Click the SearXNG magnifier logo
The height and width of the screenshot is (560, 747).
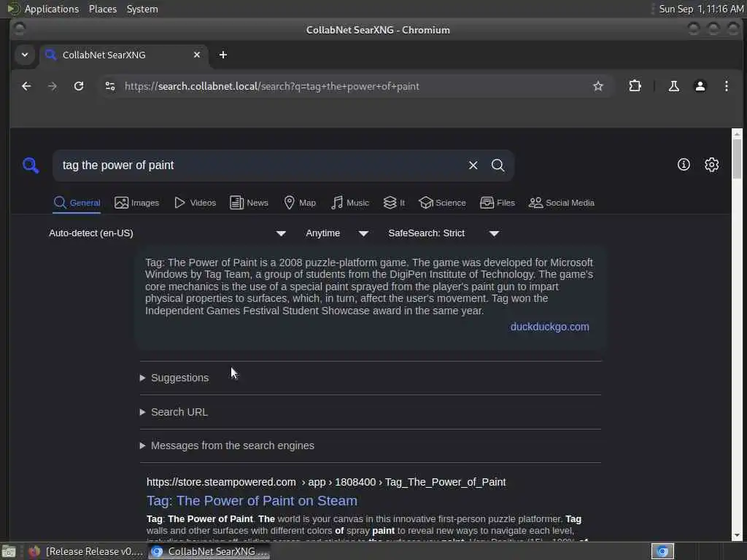31,166
